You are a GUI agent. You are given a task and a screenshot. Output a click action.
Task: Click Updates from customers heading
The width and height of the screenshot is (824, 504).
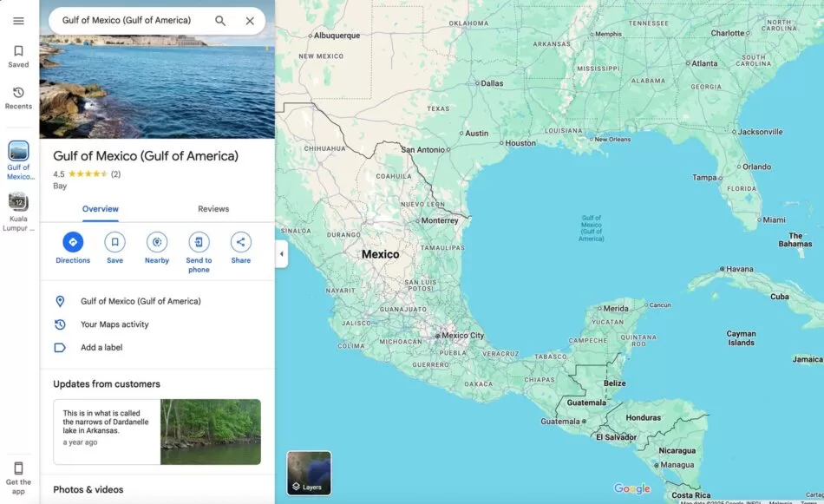[x=107, y=384]
